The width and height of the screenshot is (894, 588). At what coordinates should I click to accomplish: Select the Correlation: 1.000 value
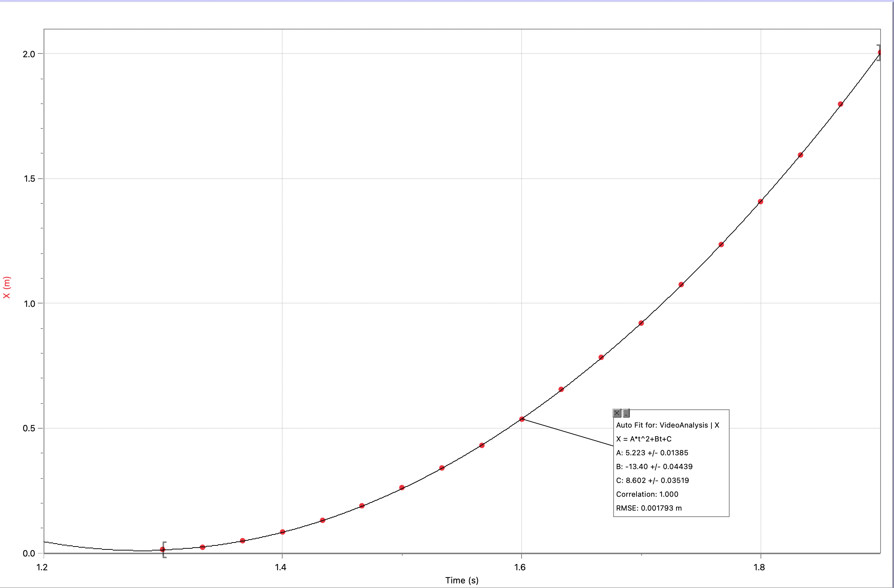pos(647,494)
